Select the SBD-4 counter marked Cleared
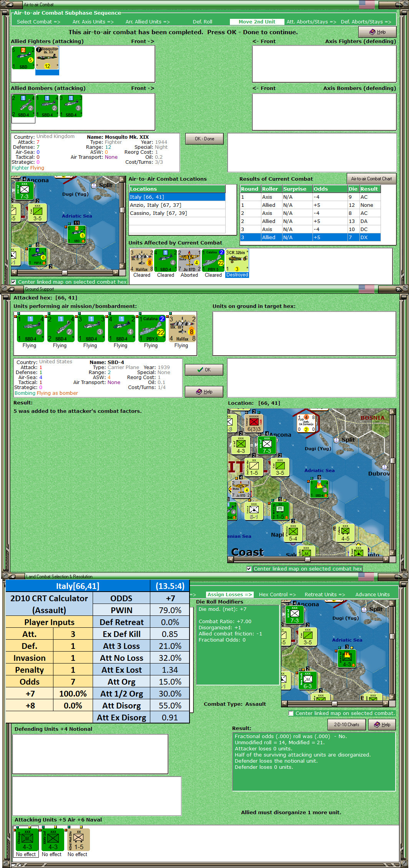 [166, 261]
